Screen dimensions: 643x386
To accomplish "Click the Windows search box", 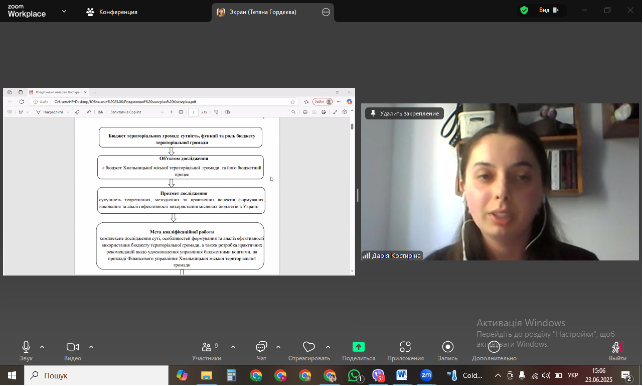I will [96, 375].
